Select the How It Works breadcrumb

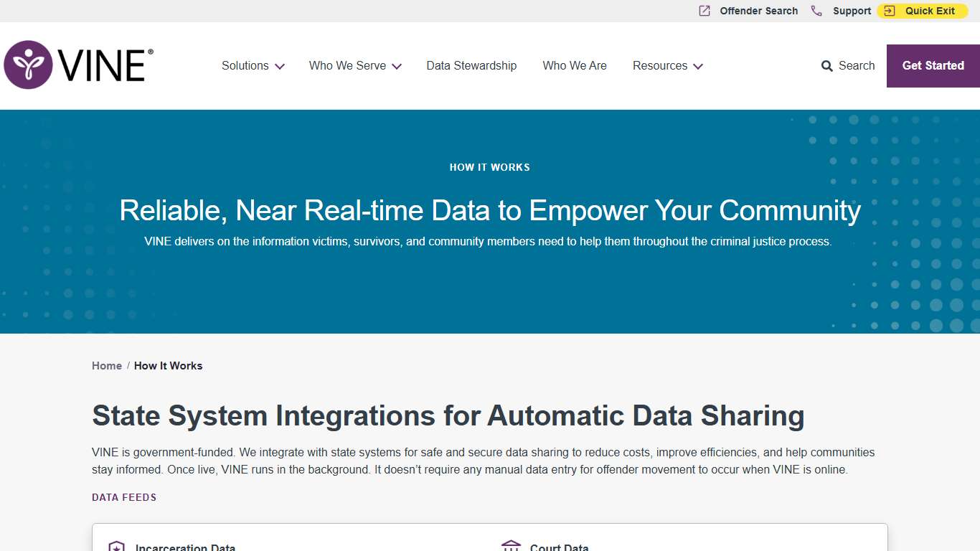tap(168, 365)
